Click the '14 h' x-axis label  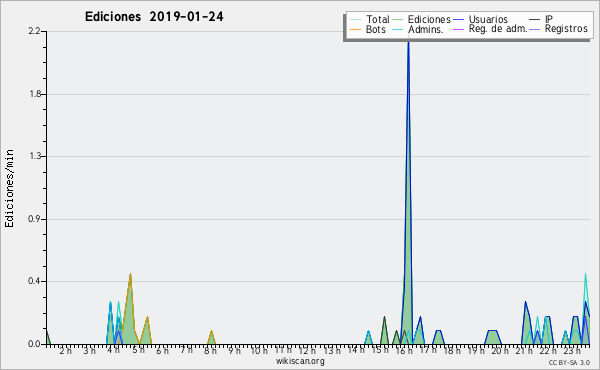tap(356, 350)
